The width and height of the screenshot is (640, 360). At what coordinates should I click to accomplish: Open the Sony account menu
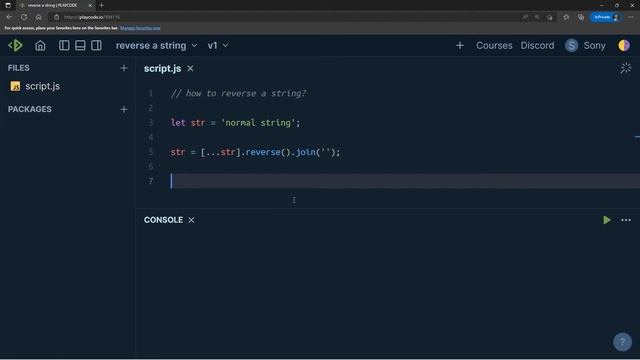(x=594, y=45)
